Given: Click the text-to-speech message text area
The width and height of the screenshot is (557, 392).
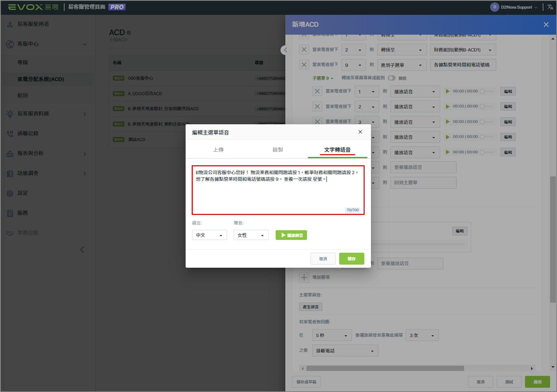Looking at the screenshot, I should coord(278,190).
